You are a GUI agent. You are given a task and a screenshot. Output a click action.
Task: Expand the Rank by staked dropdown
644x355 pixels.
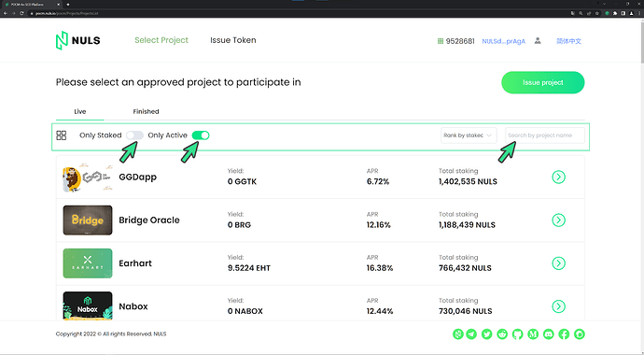tap(469, 135)
